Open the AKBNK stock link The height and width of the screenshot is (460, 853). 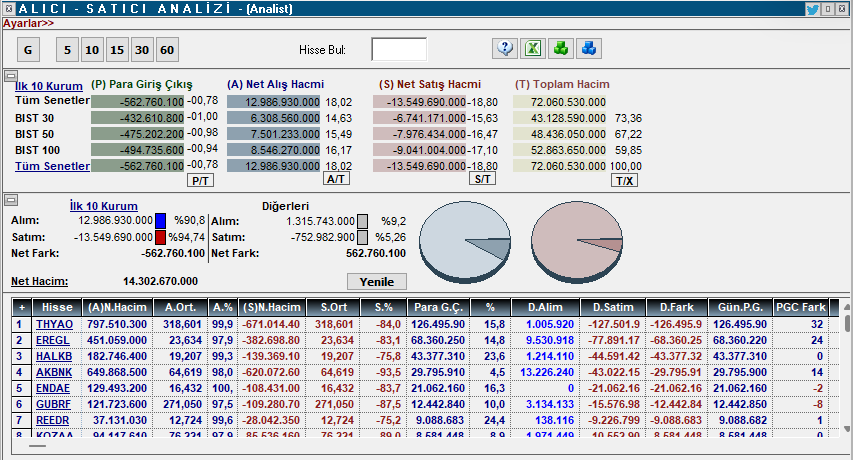pyautogui.click(x=54, y=372)
